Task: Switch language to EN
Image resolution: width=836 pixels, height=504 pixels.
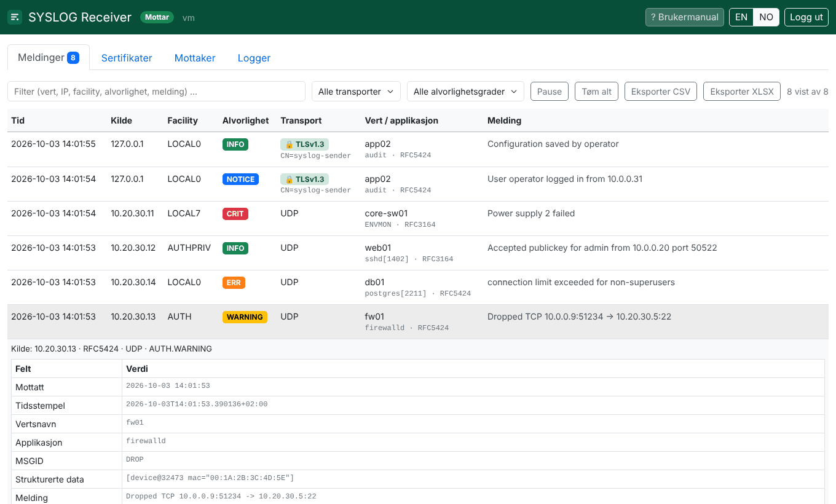Action: pyautogui.click(x=741, y=17)
